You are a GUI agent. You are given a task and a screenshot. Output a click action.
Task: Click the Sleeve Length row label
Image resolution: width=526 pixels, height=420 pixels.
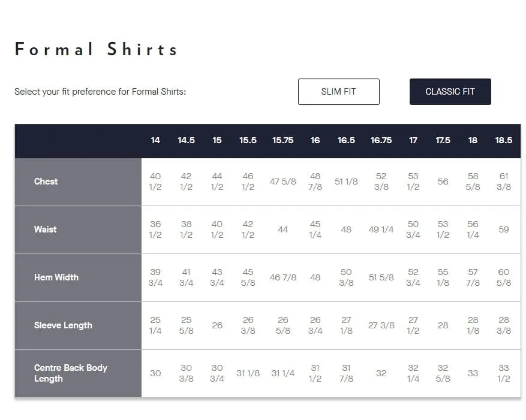tap(63, 325)
